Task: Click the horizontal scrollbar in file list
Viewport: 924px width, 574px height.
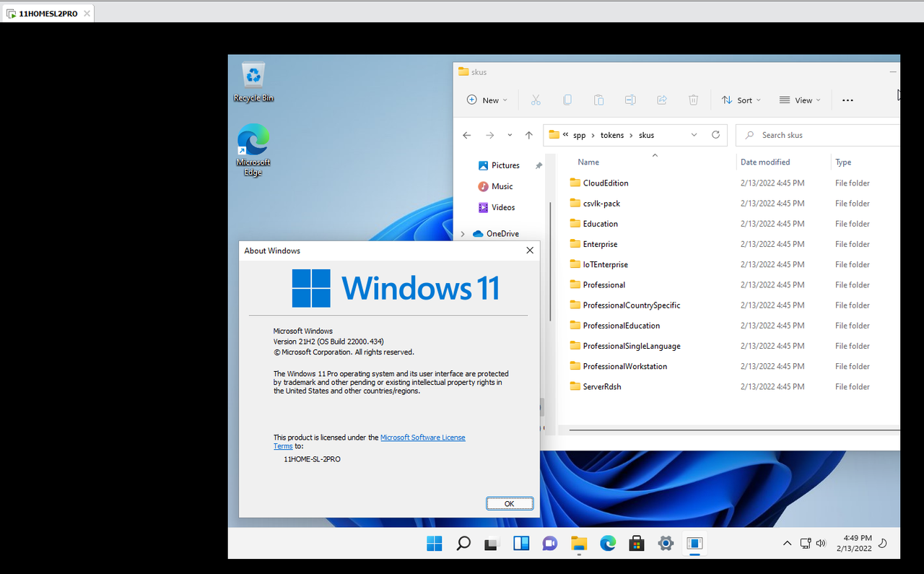Action: click(734, 431)
